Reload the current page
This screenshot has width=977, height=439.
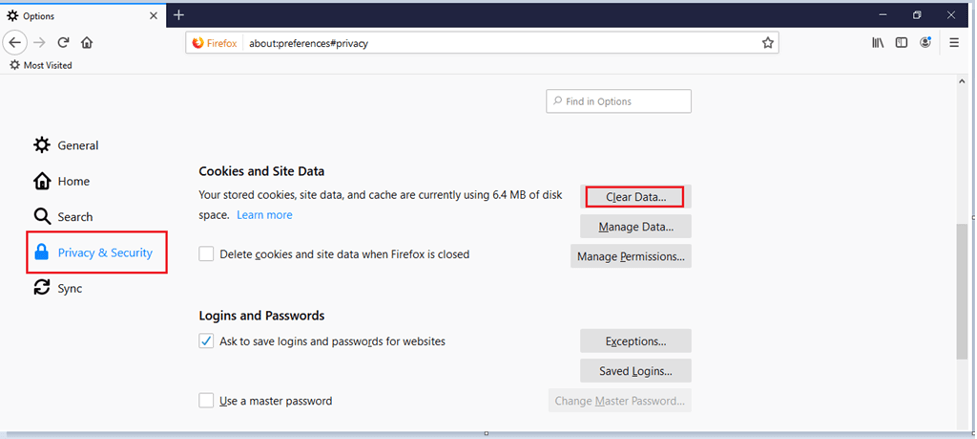[63, 43]
